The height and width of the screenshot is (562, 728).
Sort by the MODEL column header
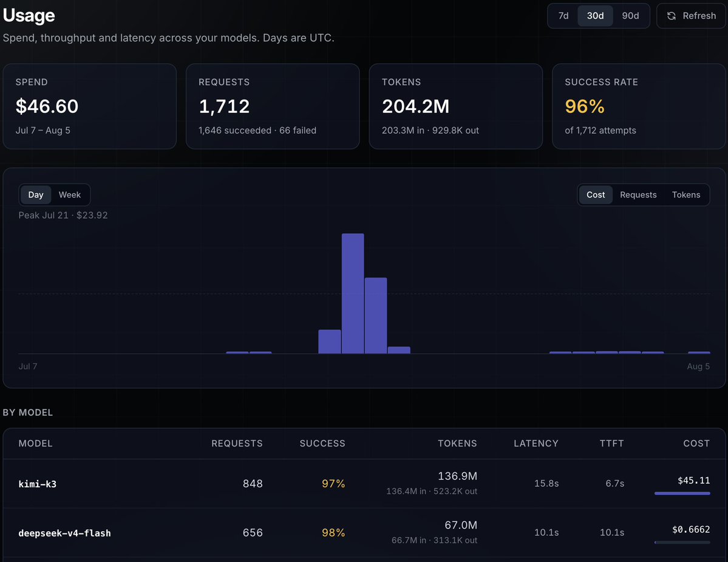35,444
